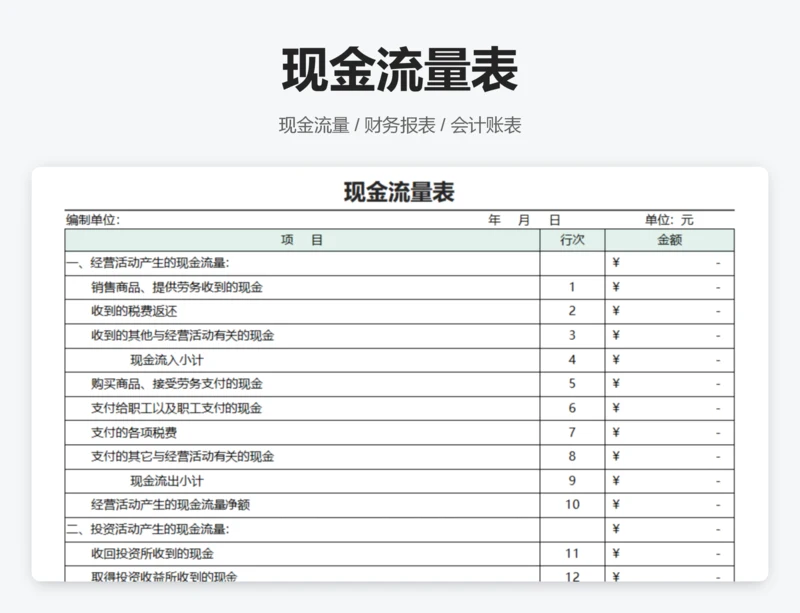Select the 项 目 header cell
The image size is (800, 613).
coord(302,240)
